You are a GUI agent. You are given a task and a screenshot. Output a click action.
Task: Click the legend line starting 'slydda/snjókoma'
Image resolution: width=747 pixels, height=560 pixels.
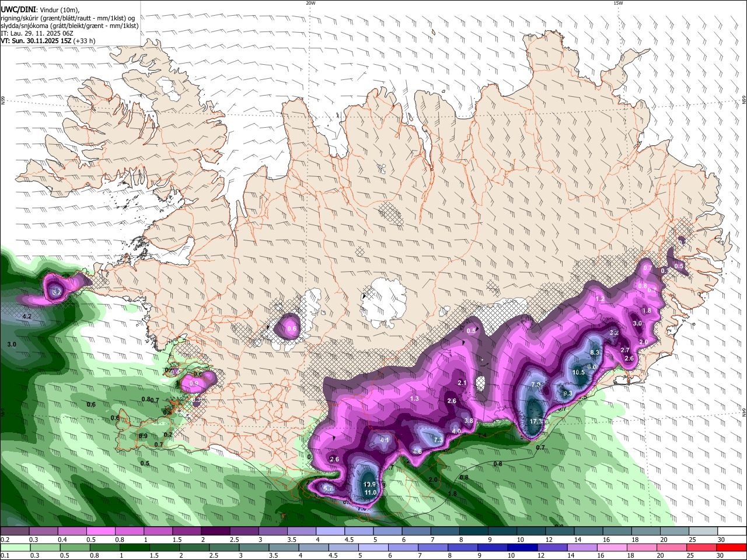coord(69,26)
